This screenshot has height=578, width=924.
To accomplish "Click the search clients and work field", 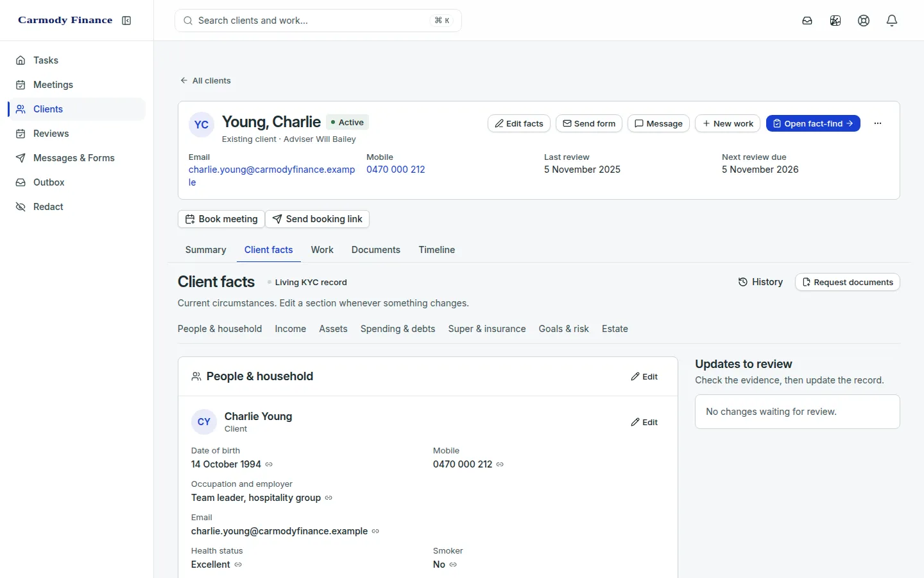I will pyautogui.click(x=318, y=21).
